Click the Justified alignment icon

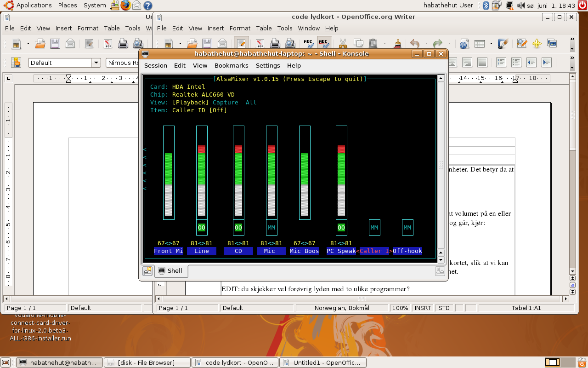(482, 62)
